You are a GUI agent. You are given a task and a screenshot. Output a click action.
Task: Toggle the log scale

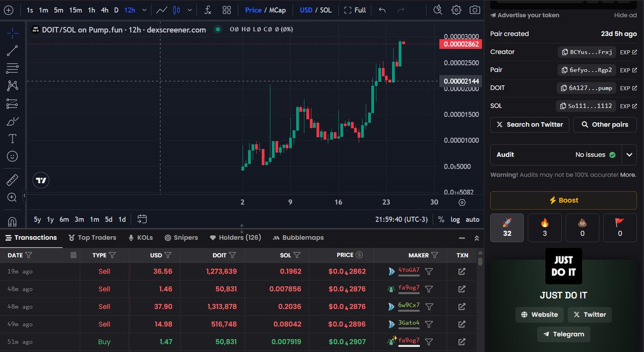[455, 219]
